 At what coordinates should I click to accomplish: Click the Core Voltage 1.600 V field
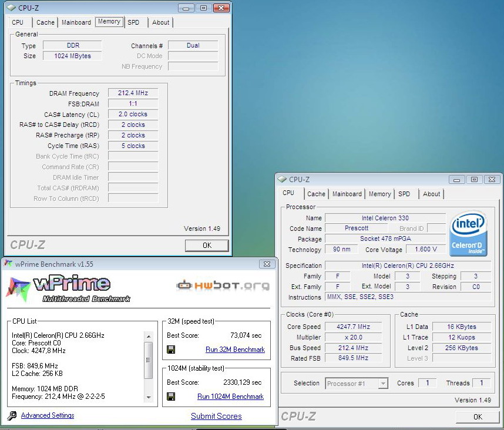[x=426, y=250]
